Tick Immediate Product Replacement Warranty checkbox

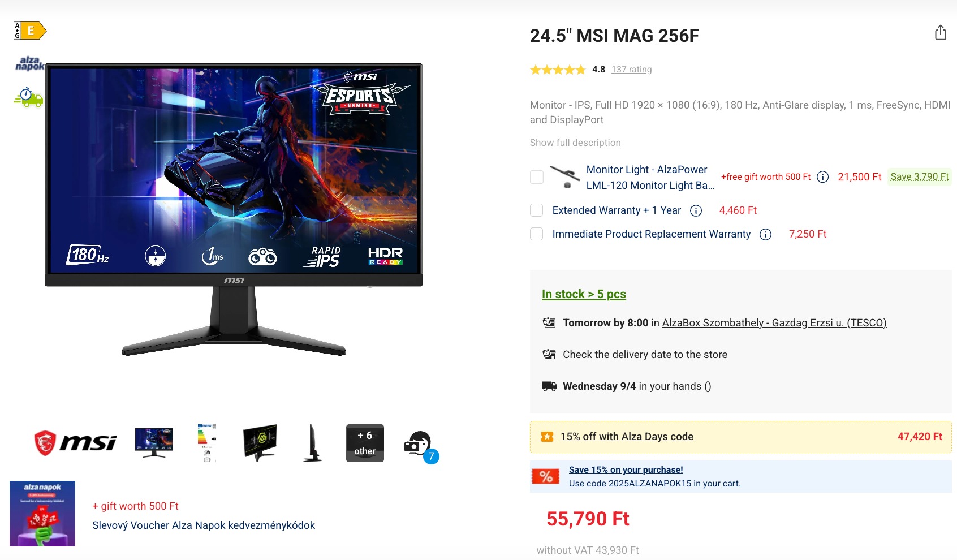[537, 234]
